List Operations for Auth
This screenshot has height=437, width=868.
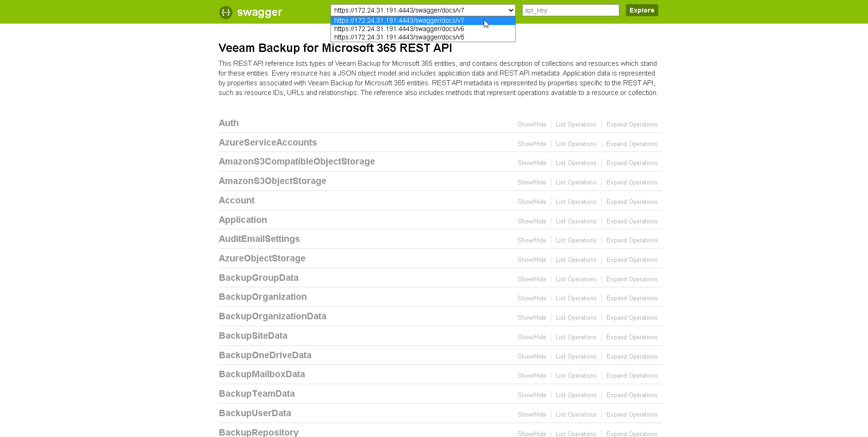click(576, 125)
